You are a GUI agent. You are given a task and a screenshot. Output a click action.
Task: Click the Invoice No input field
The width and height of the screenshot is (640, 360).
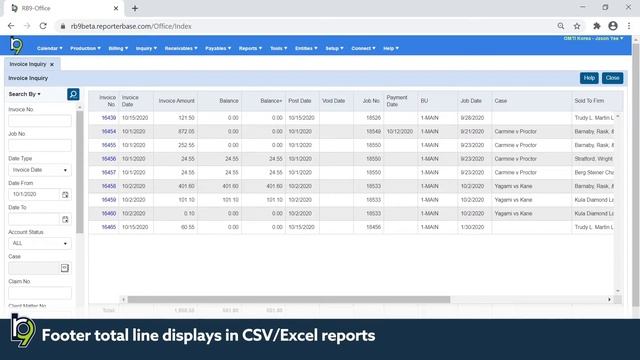point(40,121)
